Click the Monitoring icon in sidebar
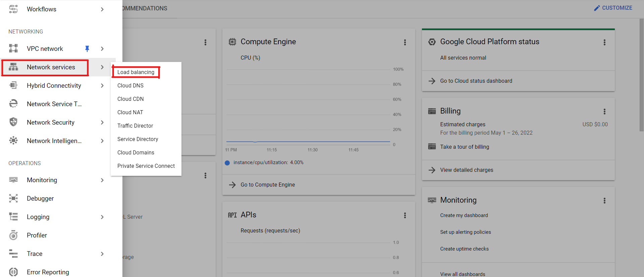Image resolution: width=644 pixels, height=277 pixels. click(x=13, y=180)
